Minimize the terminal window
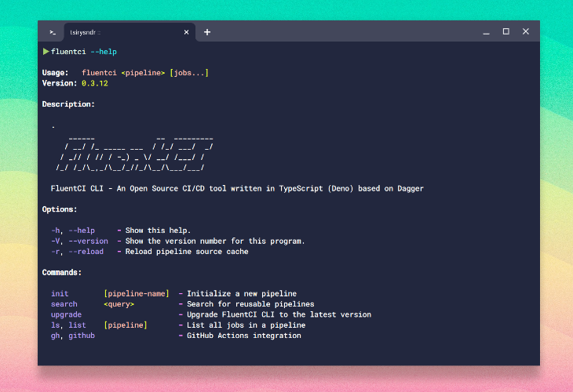The image size is (573, 392). pos(486,32)
